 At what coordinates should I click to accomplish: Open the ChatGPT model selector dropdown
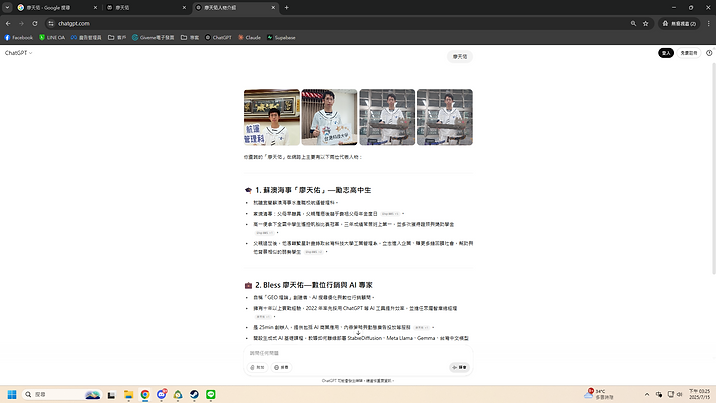click(18, 52)
